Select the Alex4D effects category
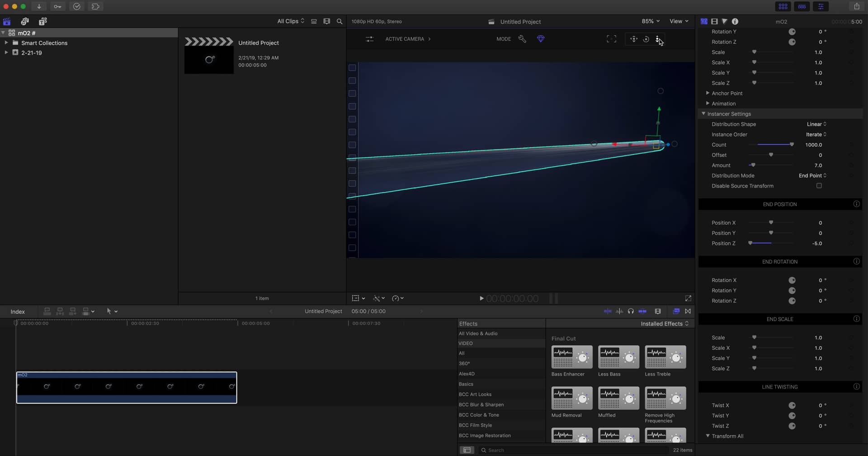Viewport: 868px width, 456px height. pos(467,374)
